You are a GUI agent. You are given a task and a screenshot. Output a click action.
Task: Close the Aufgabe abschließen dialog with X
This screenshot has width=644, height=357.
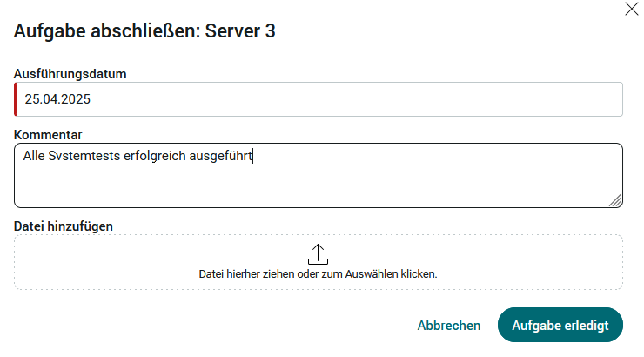(631, 9)
